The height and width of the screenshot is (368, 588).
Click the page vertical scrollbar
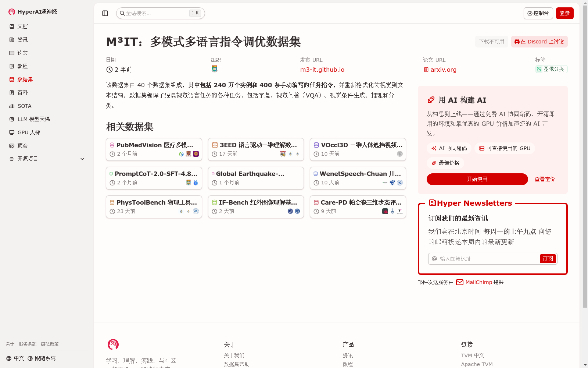tap(585, 156)
